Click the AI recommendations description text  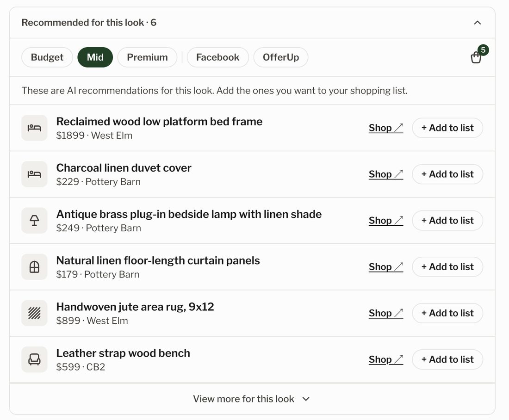215,91
